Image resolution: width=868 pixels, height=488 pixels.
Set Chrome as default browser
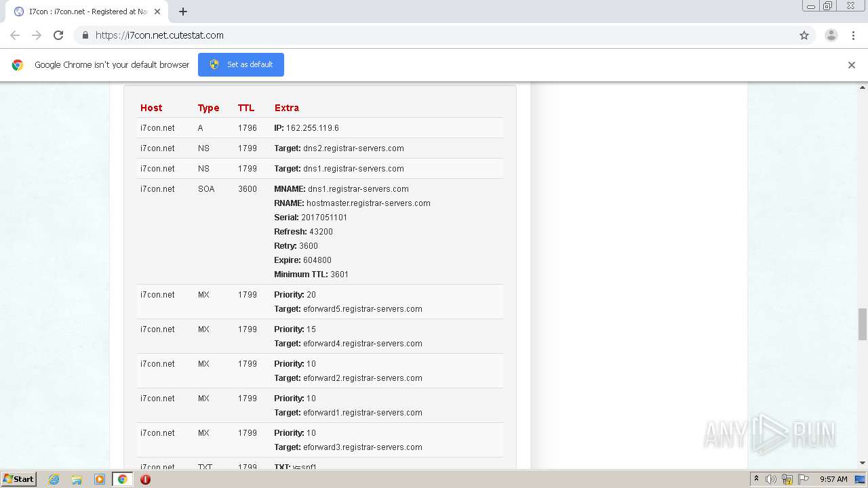(241, 64)
